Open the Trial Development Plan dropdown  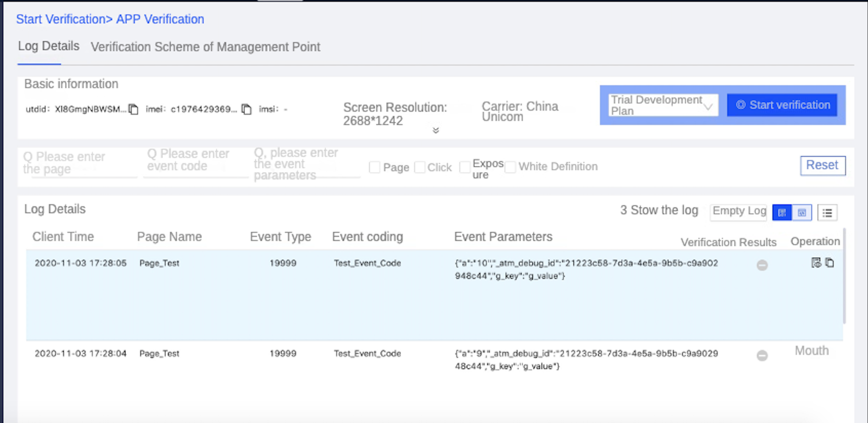[x=663, y=105]
